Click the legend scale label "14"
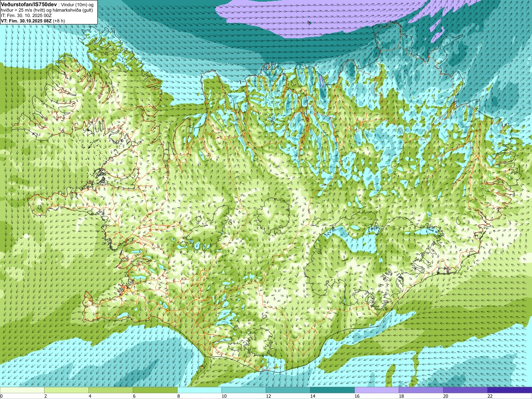The image size is (532, 399). 313,397
